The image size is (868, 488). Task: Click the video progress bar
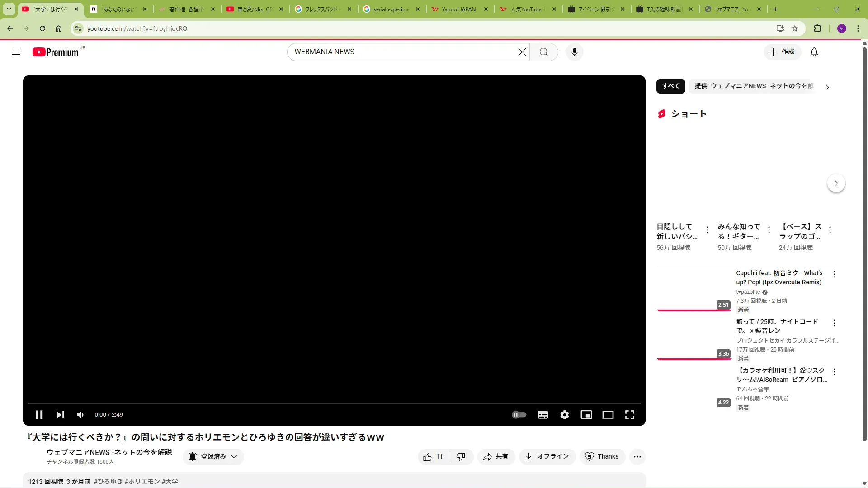click(x=334, y=403)
